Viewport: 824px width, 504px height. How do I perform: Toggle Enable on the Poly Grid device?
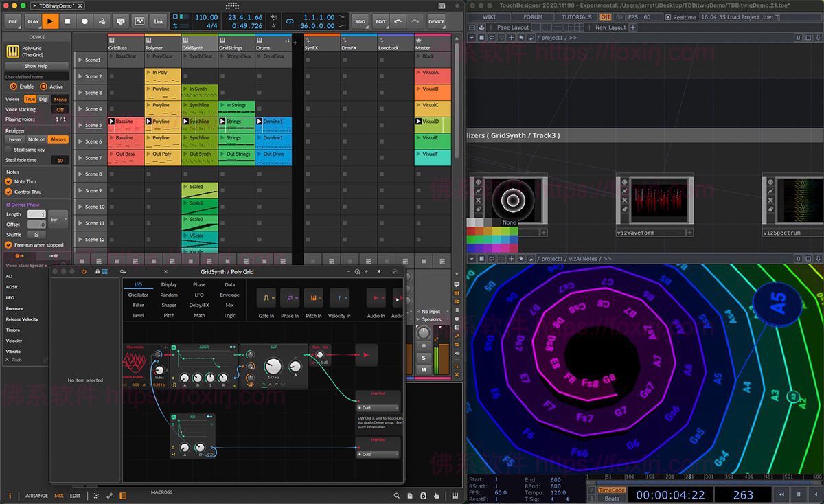(x=14, y=86)
